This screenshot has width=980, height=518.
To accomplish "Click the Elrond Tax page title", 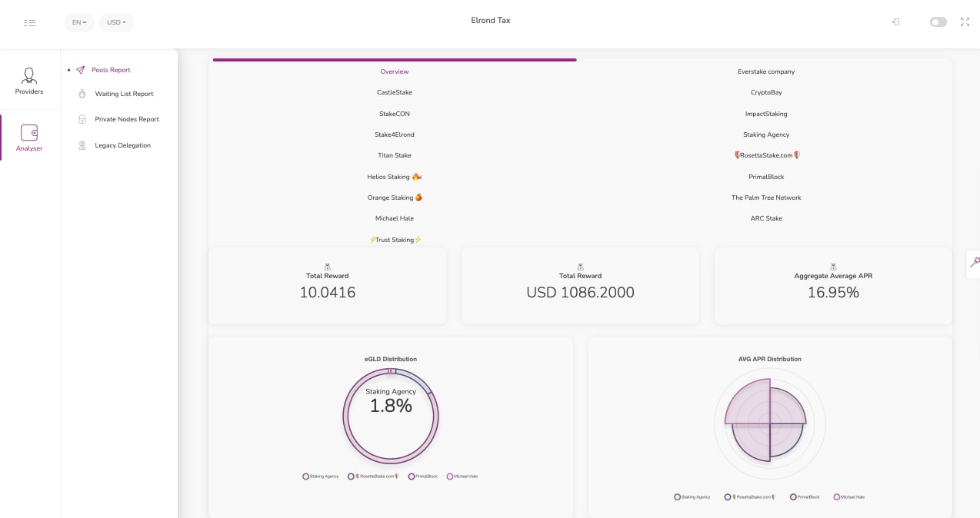I will 491,21.
